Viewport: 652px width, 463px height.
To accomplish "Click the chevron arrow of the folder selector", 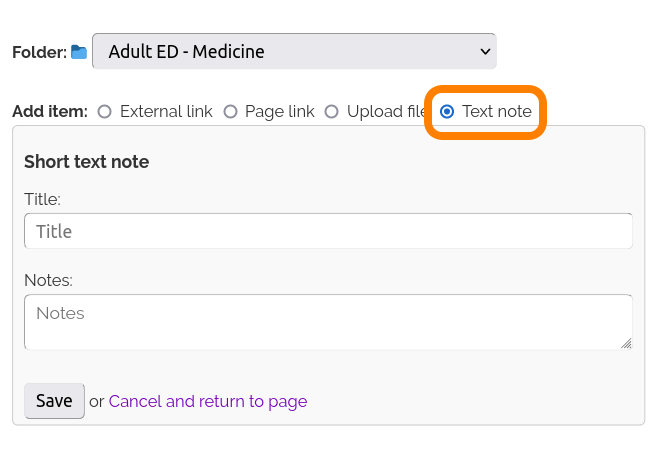I will click(485, 51).
